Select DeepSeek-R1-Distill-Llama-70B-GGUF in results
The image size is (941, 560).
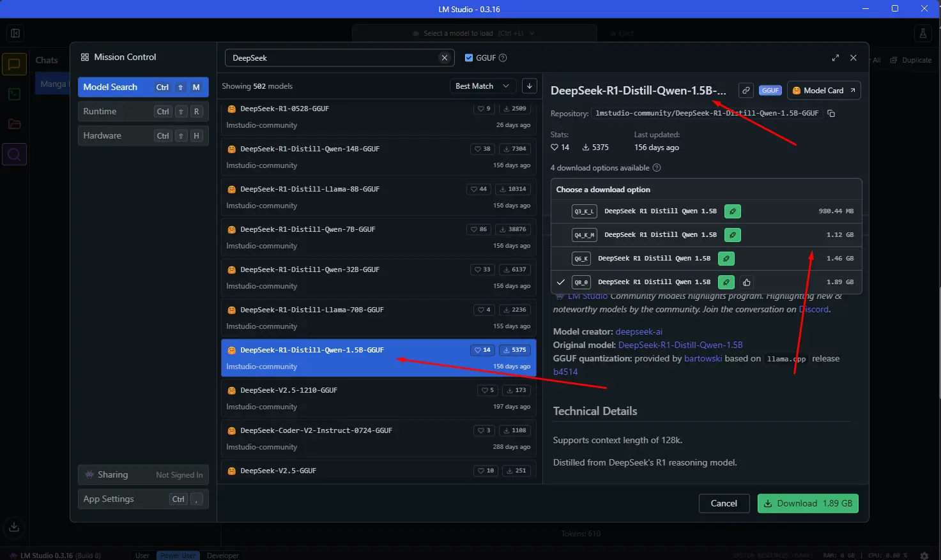click(x=379, y=318)
